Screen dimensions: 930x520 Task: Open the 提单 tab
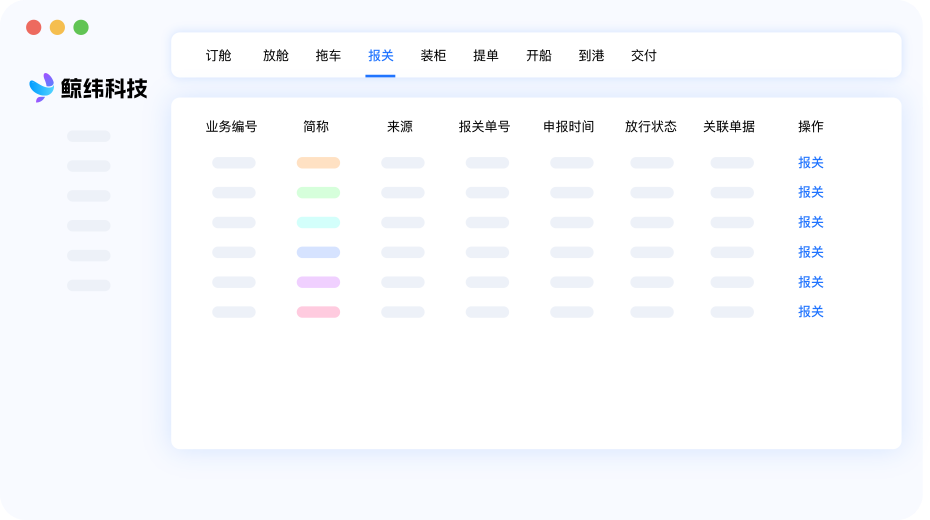[x=486, y=56]
